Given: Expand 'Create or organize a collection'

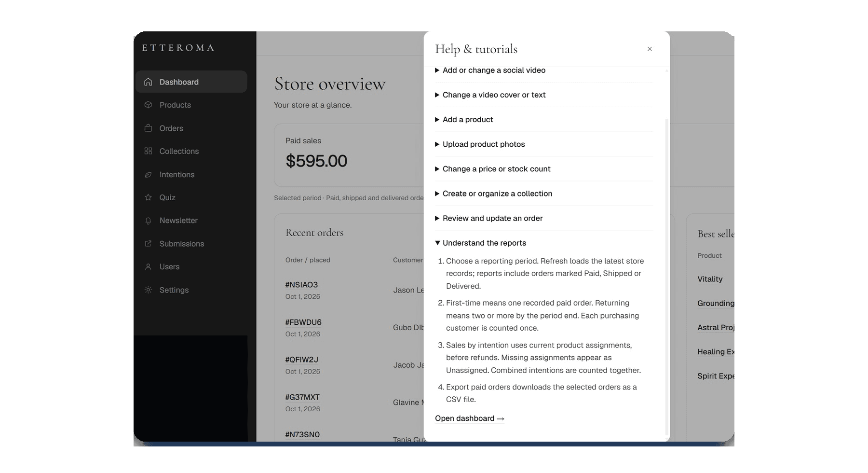Looking at the screenshot, I should click(543, 194).
